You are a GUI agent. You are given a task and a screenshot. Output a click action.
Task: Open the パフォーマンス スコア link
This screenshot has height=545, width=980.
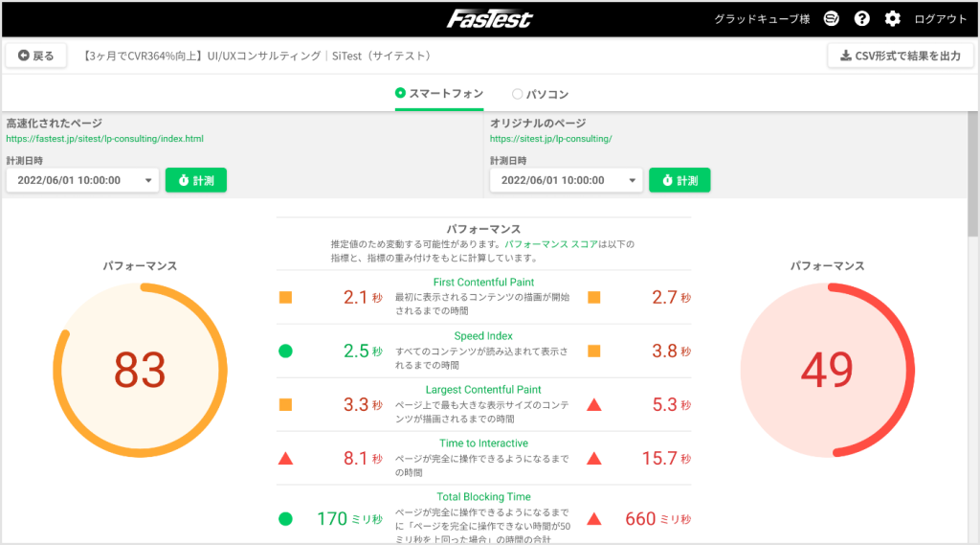[551, 244]
